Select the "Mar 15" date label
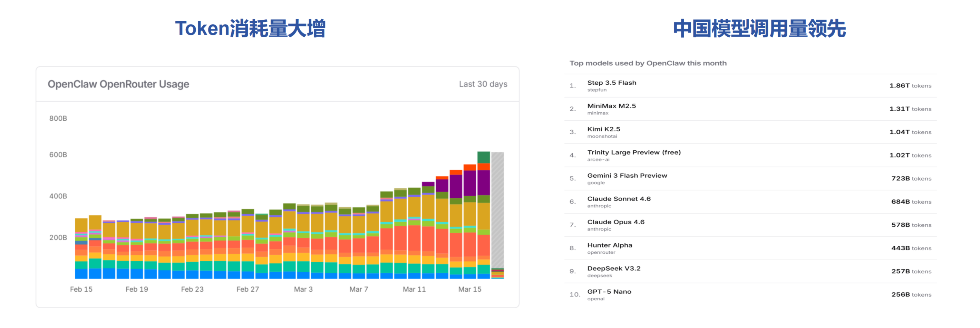 point(470,289)
